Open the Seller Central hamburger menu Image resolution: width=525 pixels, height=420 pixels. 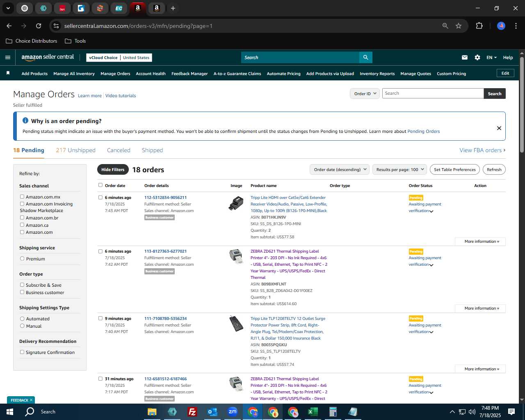pos(8,57)
